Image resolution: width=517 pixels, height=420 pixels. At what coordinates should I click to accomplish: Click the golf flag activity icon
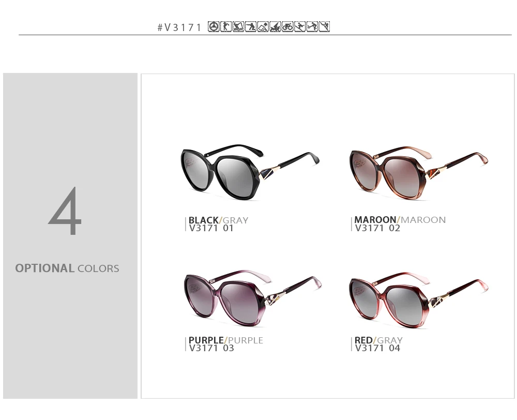point(263,26)
